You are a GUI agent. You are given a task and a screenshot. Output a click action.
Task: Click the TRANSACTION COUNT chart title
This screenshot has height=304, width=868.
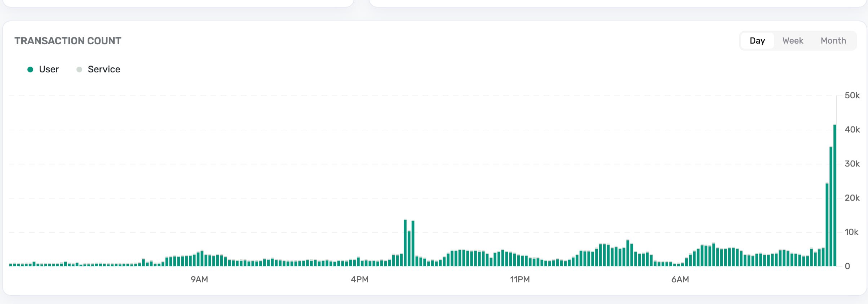click(68, 41)
